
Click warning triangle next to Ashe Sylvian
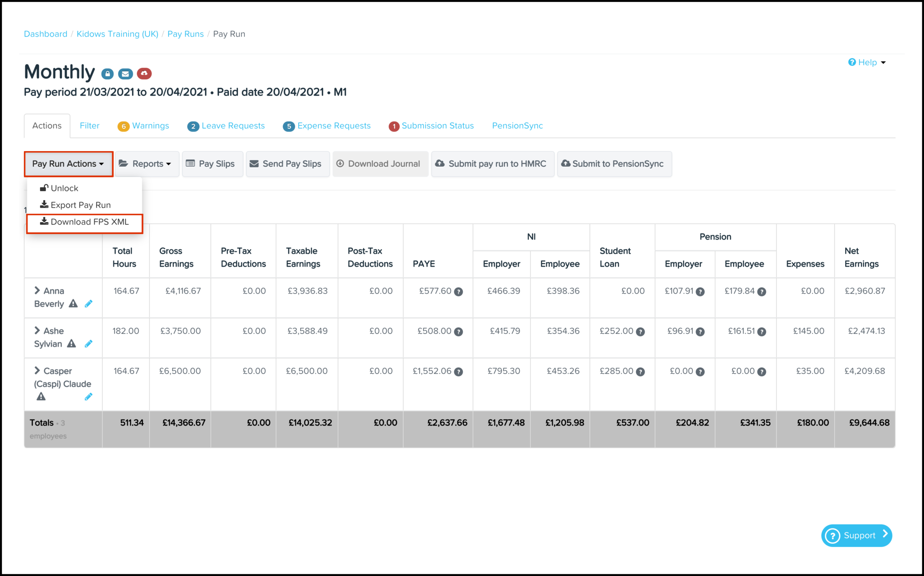[x=71, y=344]
